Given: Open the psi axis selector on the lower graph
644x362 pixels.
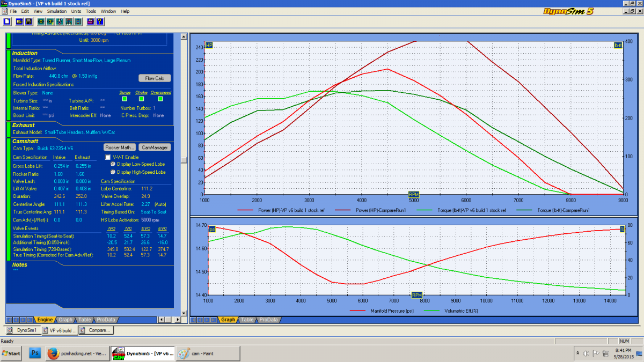Looking at the screenshot, I should coord(211,229).
